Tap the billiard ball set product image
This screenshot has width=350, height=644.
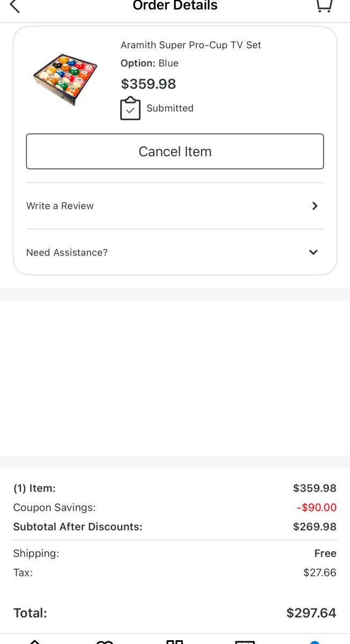tap(64, 79)
